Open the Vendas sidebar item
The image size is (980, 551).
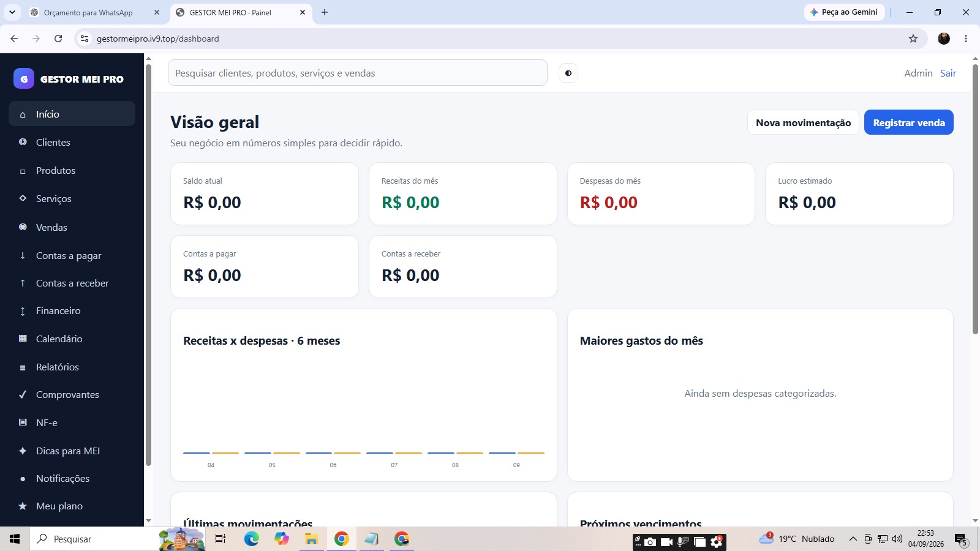tap(72, 227)
